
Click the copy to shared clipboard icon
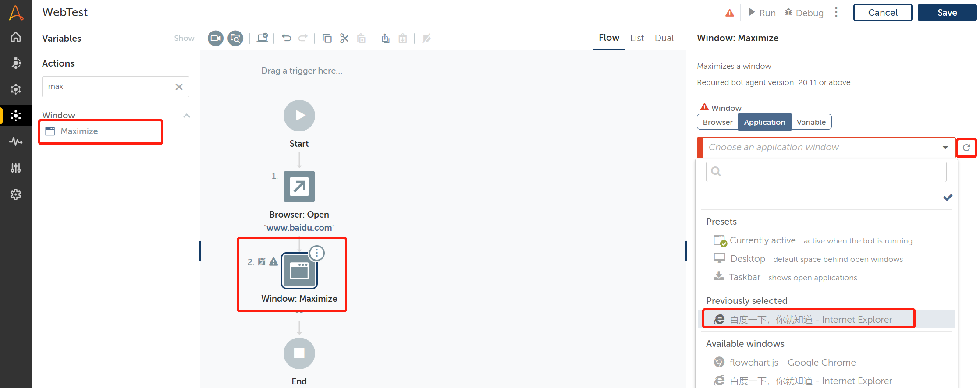tap(385, 39)
